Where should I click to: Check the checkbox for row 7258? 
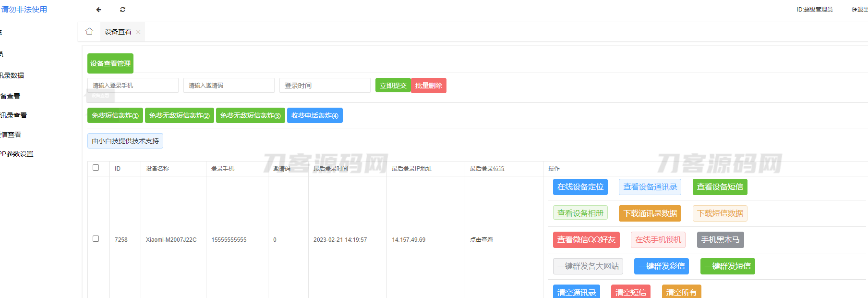click(x=96, y=239)
